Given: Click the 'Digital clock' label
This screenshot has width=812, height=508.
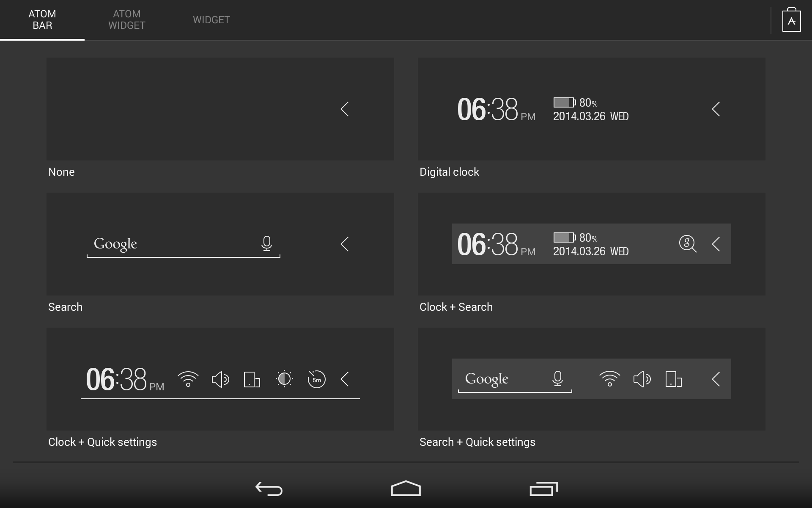Looking at the screenshot, I should point(449,172).
